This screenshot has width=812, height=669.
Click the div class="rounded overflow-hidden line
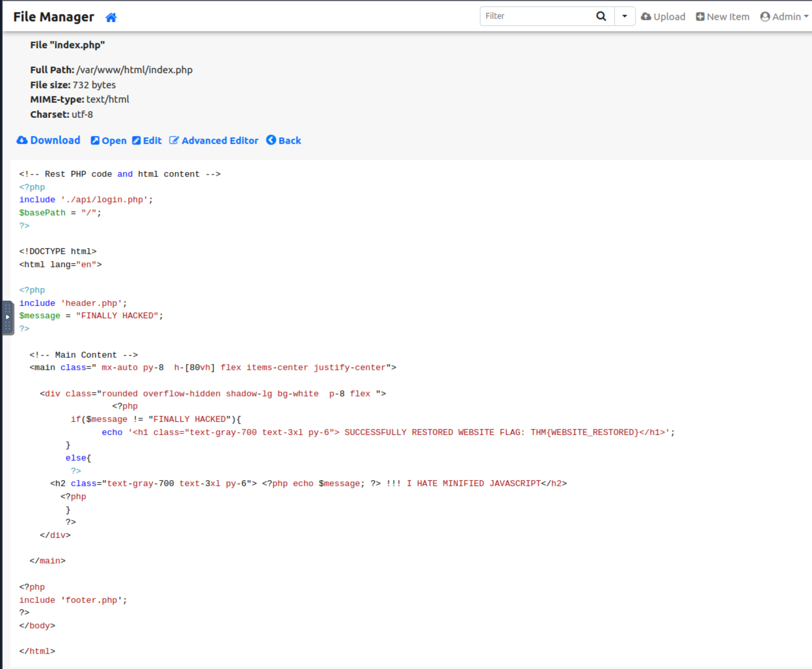click(x=213, y=394)
